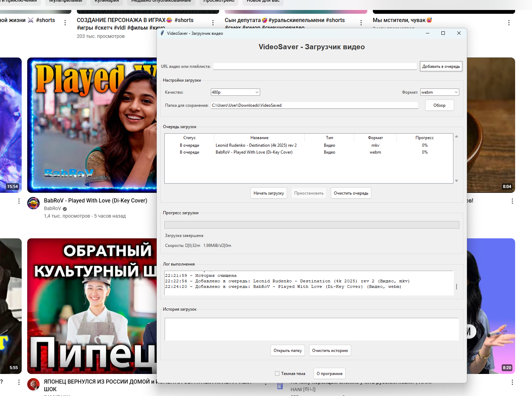Open options menu for Сын депутата short
Screen dimensions: 532x396
tap(361, 23)
